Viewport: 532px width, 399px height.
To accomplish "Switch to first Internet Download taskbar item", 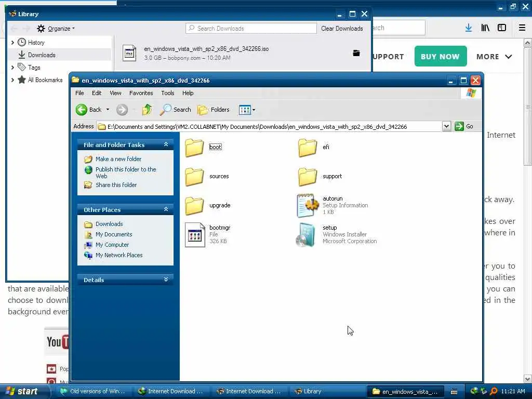I will click(170, 392).
